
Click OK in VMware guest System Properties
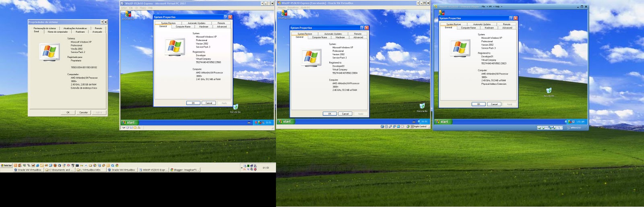(479, 104)
